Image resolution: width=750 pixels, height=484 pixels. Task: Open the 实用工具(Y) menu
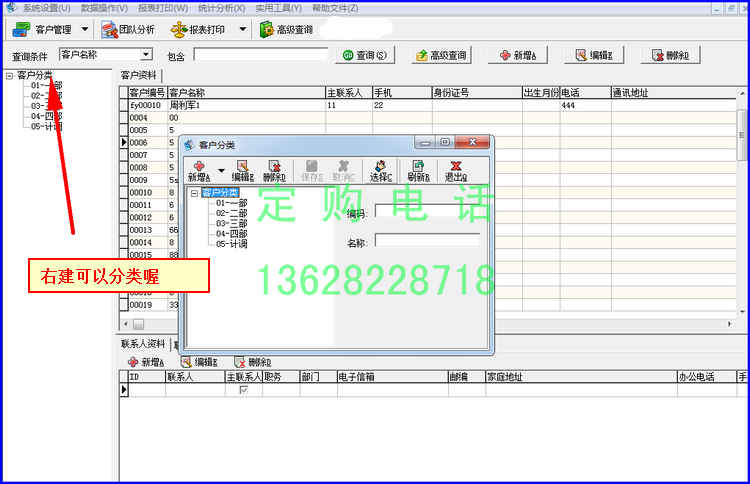pyautogui.click(x=278, y=8)
